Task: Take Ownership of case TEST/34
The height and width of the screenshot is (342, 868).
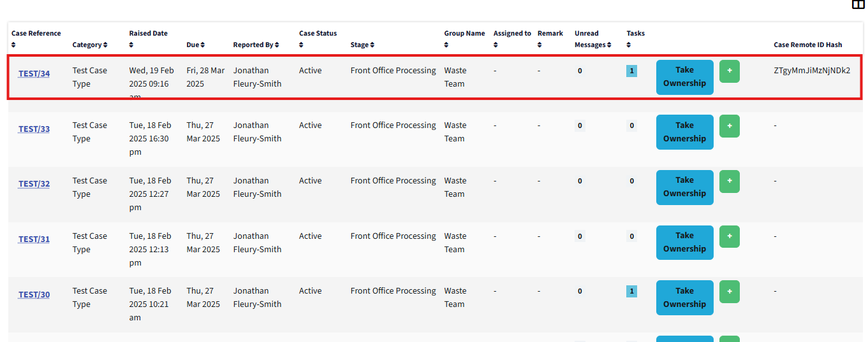Action: [x=685, y=77]
